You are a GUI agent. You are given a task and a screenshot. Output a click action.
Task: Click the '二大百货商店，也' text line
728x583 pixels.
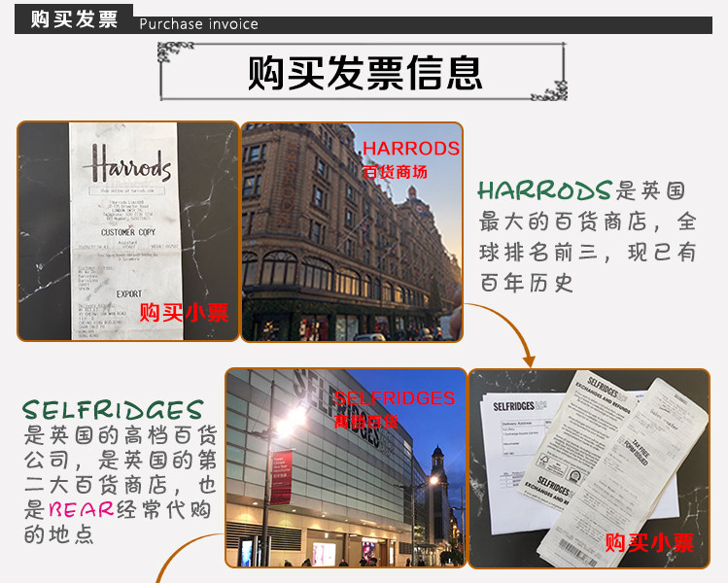(x=121, y=485)
